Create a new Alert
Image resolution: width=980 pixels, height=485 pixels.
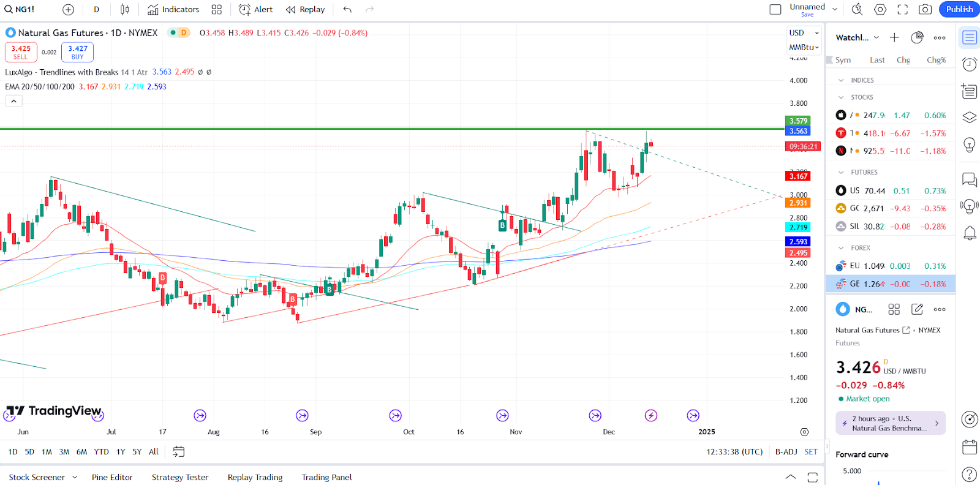coord(256,9)
